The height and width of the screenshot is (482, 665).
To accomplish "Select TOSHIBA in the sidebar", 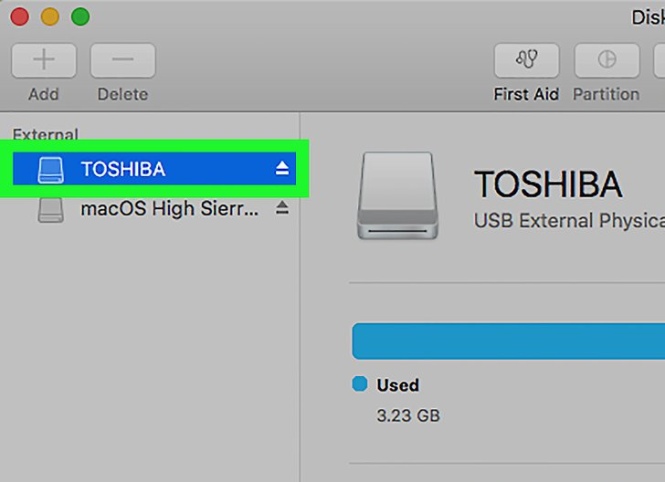I will (x=123, y=169).
